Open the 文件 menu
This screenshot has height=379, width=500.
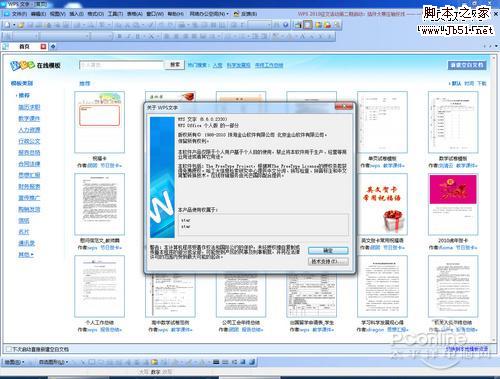[x=19, y=14]
